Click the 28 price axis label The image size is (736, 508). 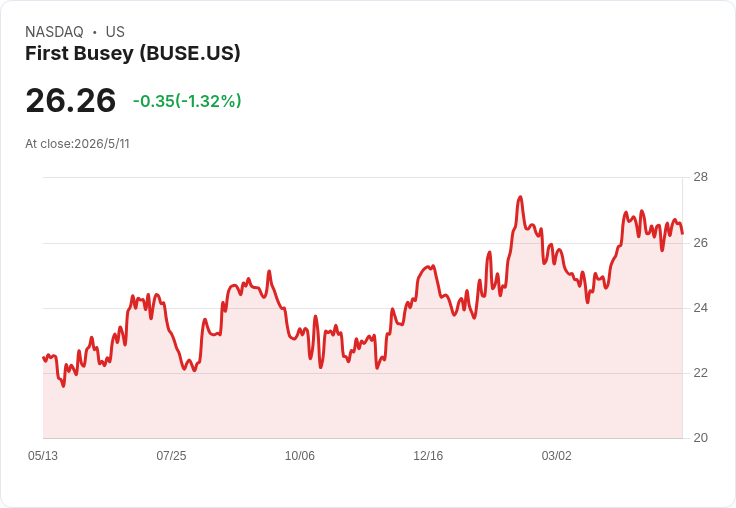coord(701,177)
